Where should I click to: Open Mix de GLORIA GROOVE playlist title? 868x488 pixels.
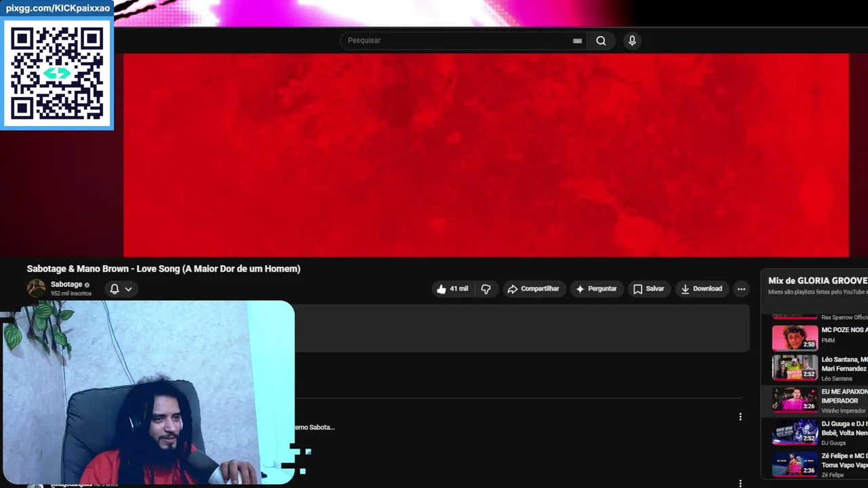click(818, 281)
